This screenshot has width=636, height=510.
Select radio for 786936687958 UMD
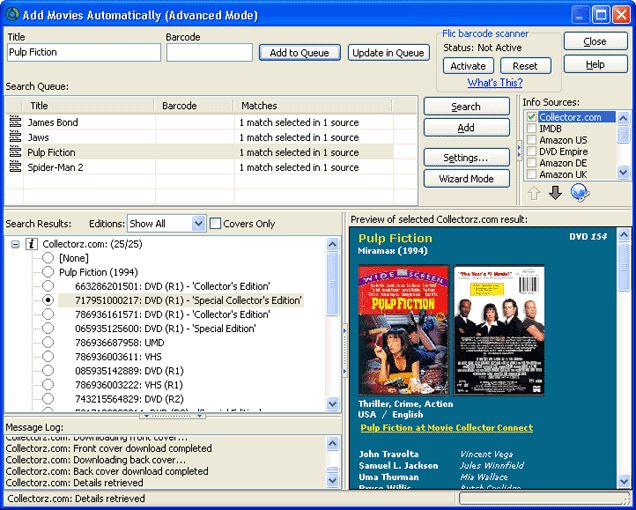[48, 342]
